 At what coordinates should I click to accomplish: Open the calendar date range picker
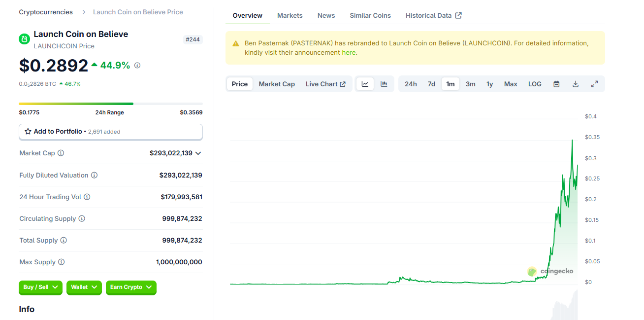[x=556, y=84]
